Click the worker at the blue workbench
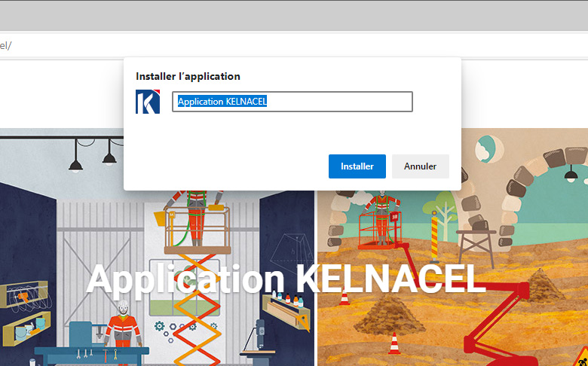Viewport: 588px width, 366px height. pos(122,324)
